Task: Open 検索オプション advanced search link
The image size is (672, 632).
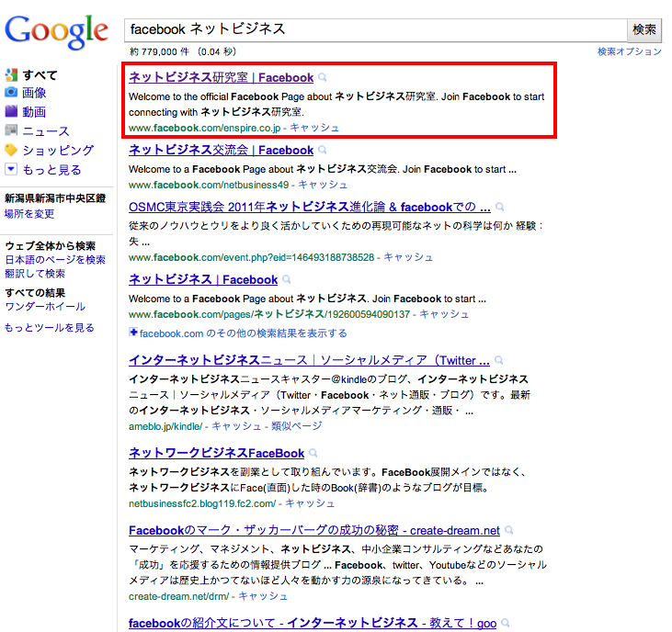Action: (630, 51)
